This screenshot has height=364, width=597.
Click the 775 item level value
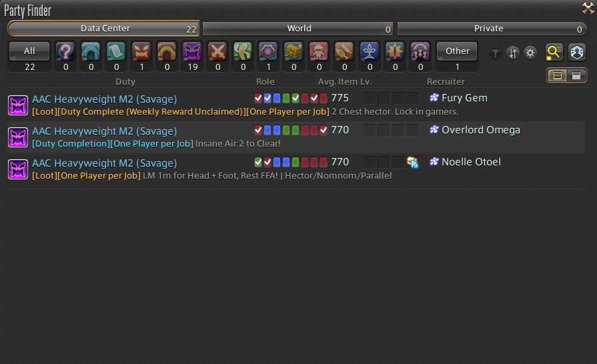(340, 98)
